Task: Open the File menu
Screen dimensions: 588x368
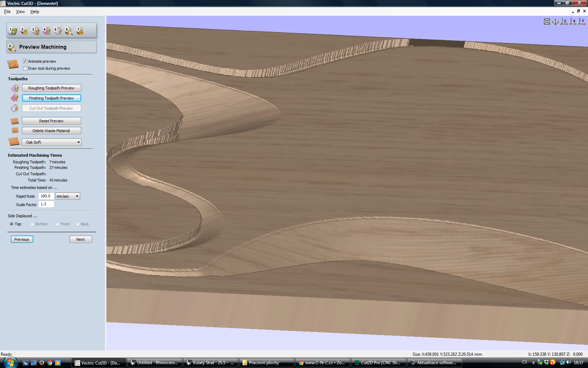Action: click(7, 12)
